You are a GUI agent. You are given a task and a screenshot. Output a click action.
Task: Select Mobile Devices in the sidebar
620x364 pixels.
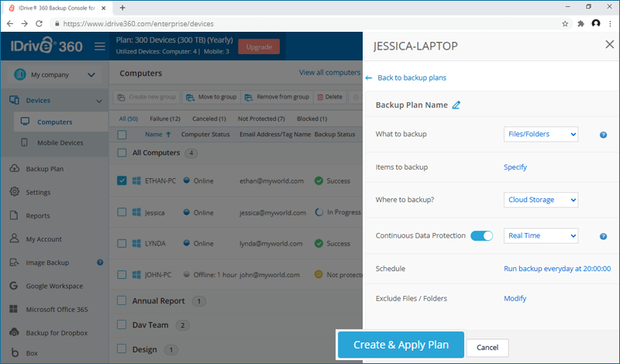(60, 143)
